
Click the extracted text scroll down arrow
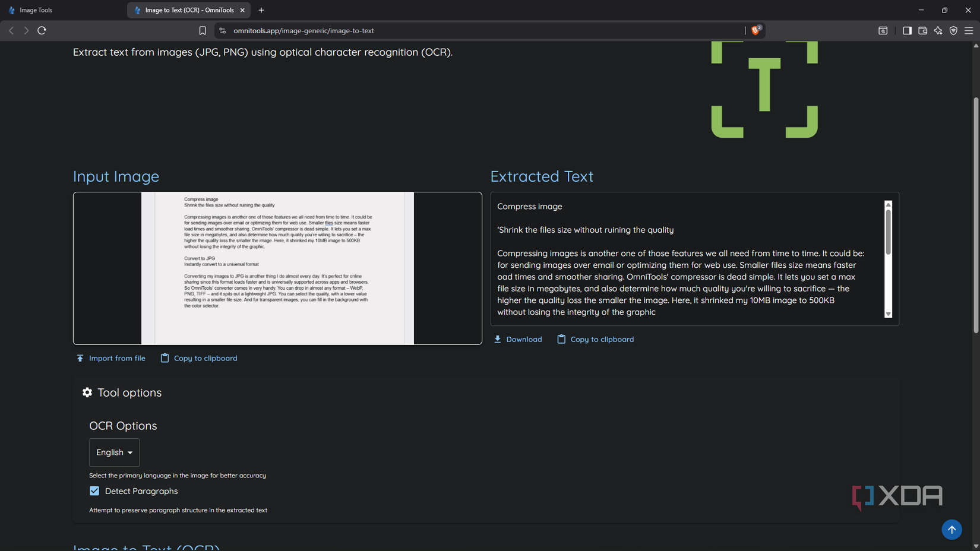coord(889,314)
